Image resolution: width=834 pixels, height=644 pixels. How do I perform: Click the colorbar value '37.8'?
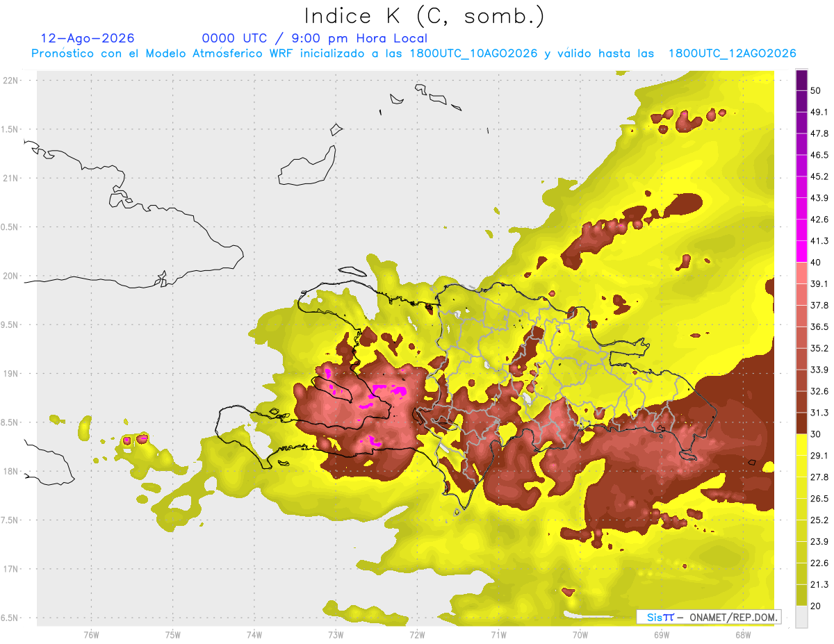[x=819, y=305]
